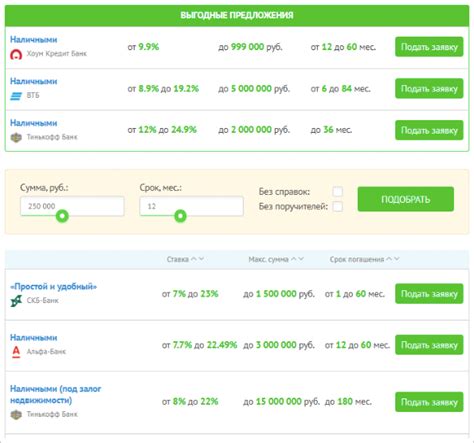Click amount до 5 000 000 руб.
Viewport: 474px width, 443px height.
(x=254, y=89)
